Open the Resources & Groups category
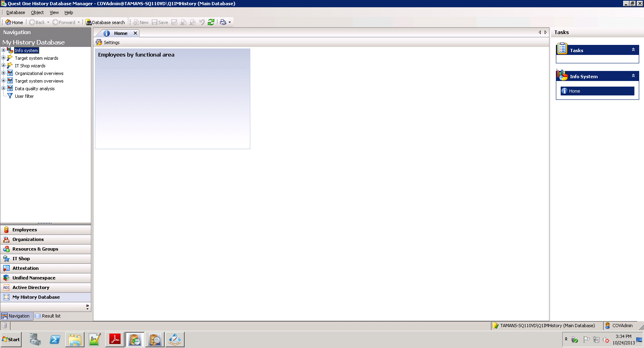 tap(46, 249)
